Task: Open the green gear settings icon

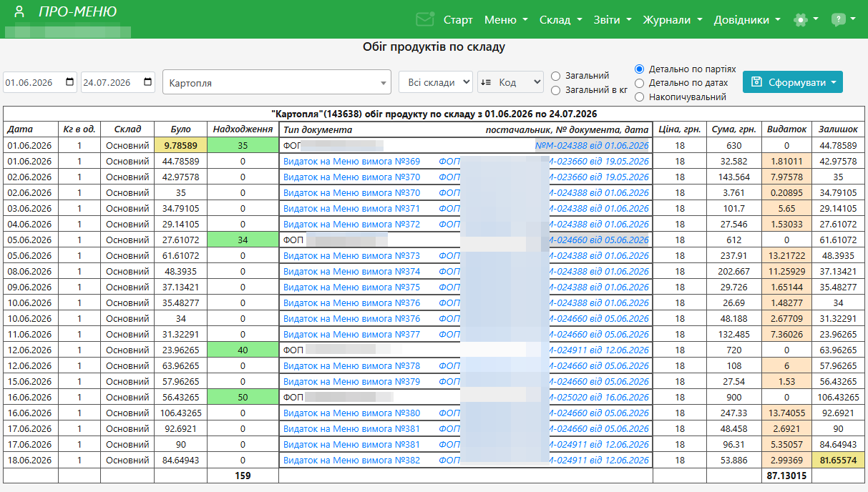Action: [x=801, y=20]
